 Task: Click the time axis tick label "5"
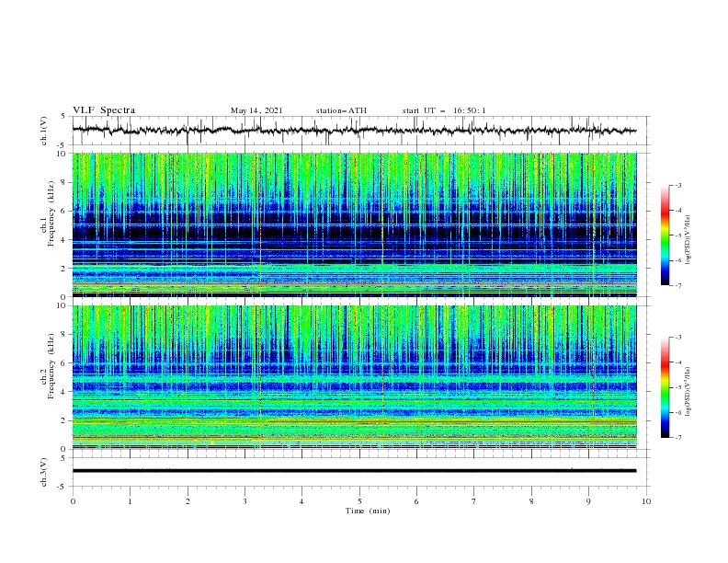click(x=359, y=501)
